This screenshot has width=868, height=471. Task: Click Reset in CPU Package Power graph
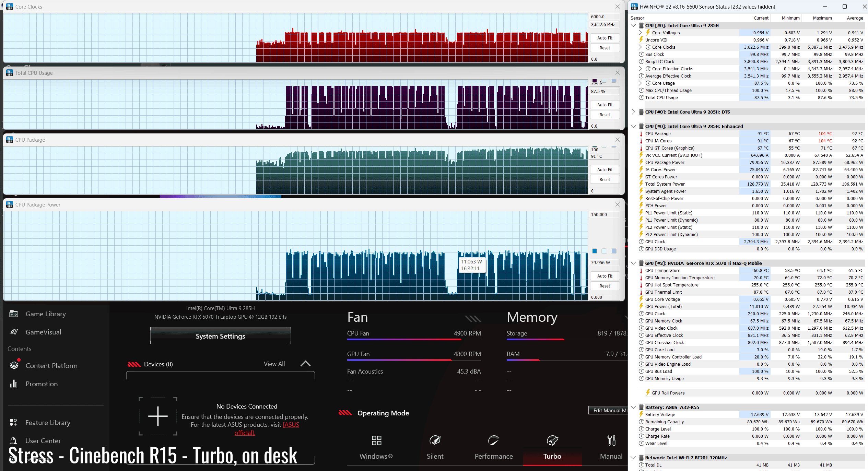(605, 286)
